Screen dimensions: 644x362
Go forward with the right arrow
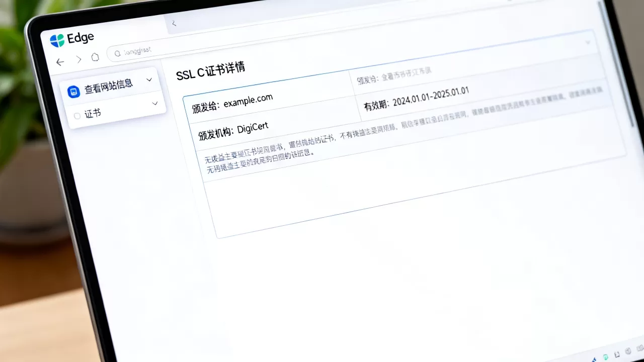pyautogui.click(x=78, y=59)
